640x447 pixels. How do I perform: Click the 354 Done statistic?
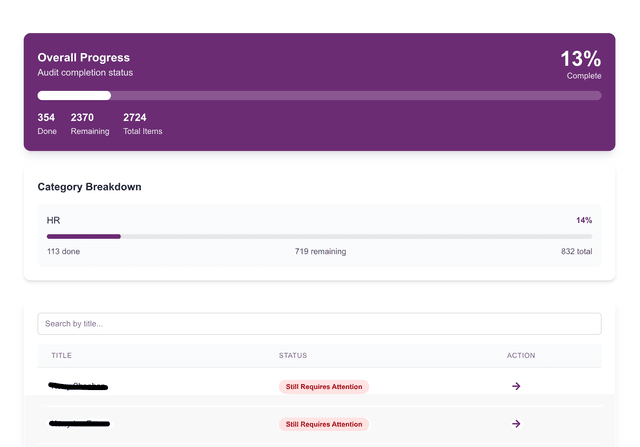coord(47,123)
